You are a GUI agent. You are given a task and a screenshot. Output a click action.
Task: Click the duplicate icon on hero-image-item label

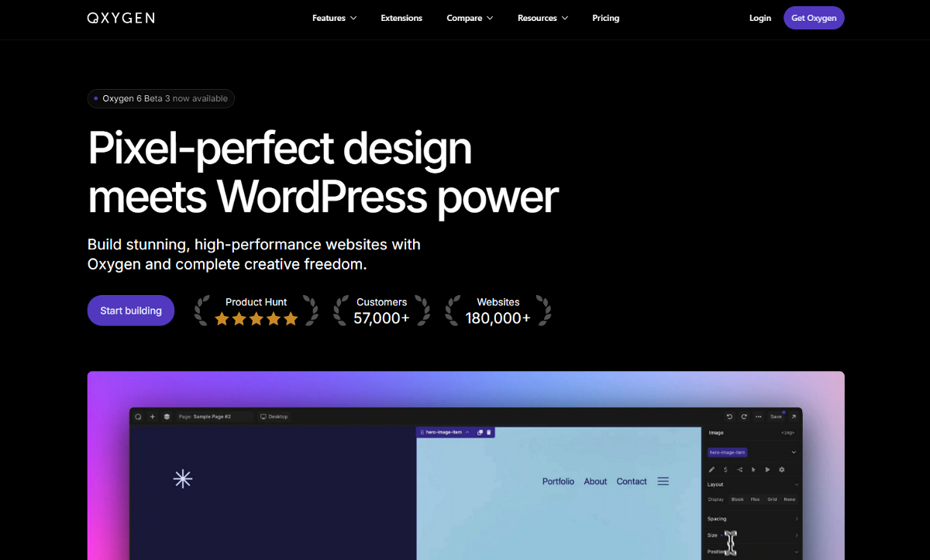tap(480, 432)
